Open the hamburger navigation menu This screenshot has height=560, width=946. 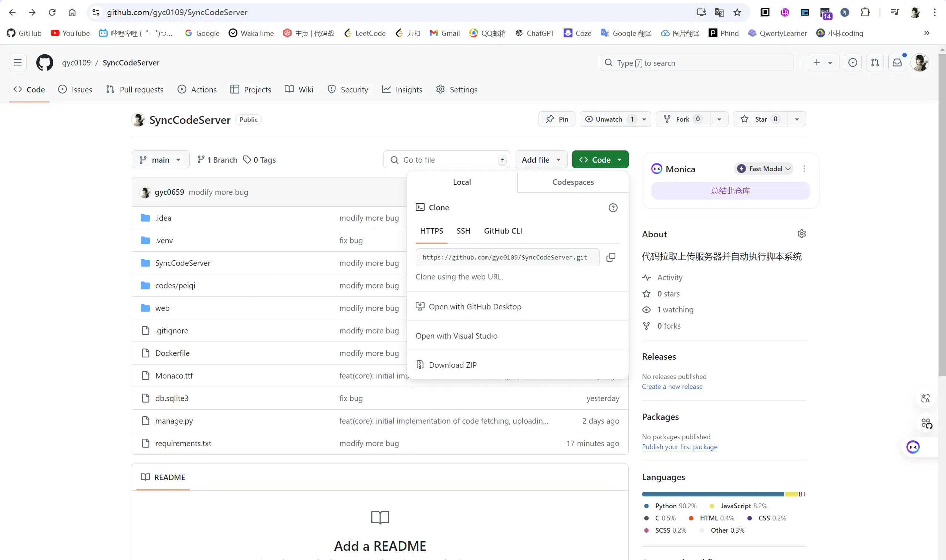(18, 62)
